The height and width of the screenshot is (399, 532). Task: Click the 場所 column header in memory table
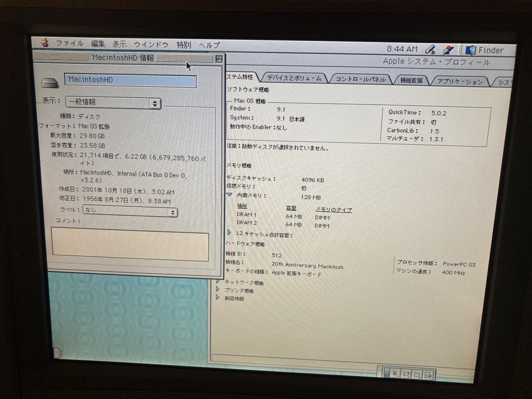242,206
